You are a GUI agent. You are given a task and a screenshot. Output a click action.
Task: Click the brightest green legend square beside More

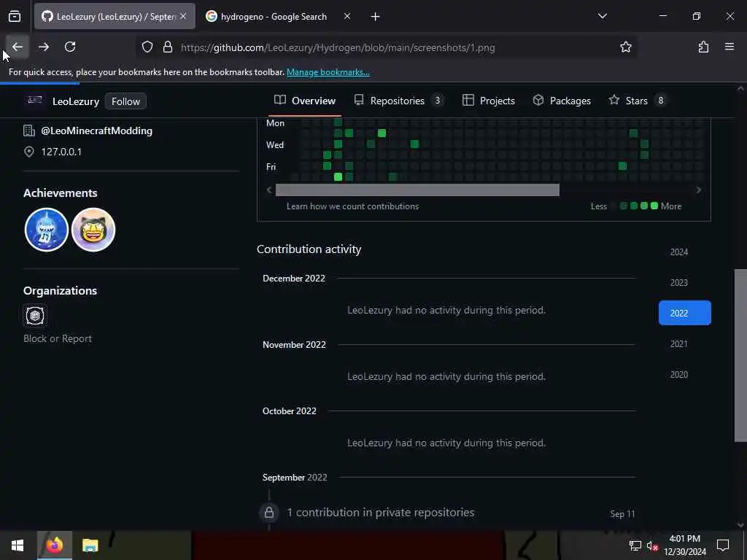tap(654, 206)
